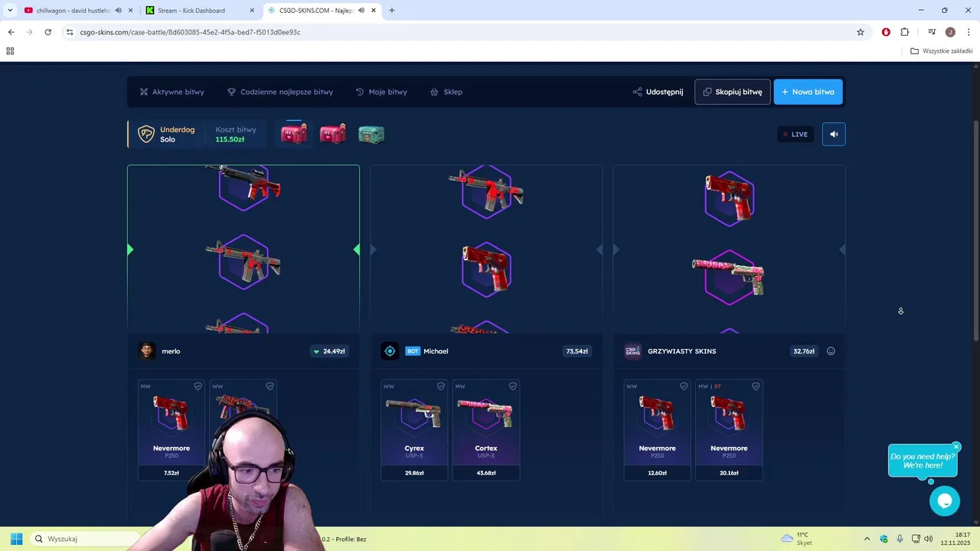Screen dimensions: 980x551
Task: Select the second pink case icon
Action: [332, 134]
